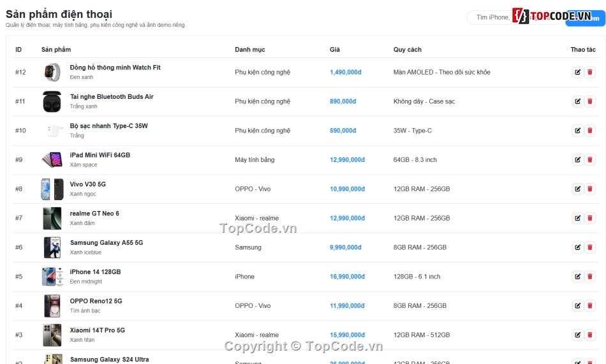Select the Sản phẩm column header
Image resolution: width=606 pixels, height=364 pixels.
click(56, 50)
